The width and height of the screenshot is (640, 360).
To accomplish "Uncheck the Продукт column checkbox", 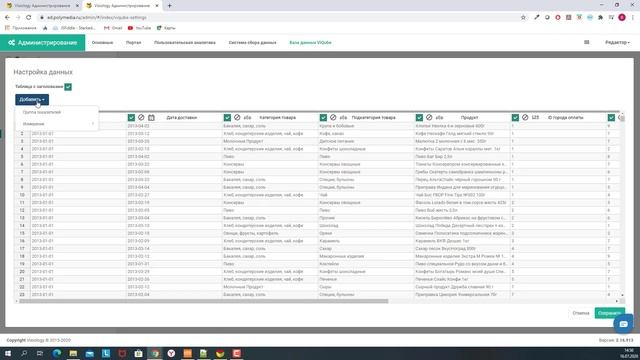I will click(x=419, y=118).
